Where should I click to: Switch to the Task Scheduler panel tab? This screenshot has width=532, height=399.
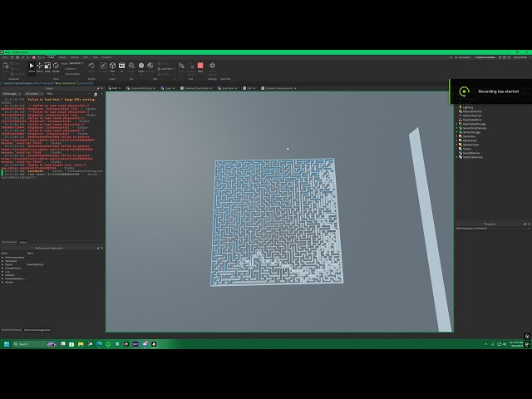coord(9,242)
